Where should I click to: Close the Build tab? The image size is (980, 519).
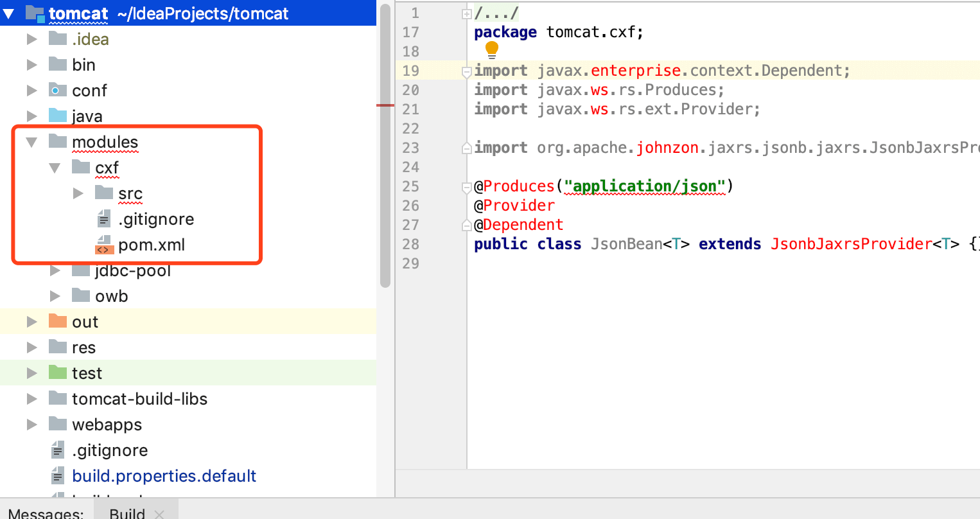(x=159, y=514)
